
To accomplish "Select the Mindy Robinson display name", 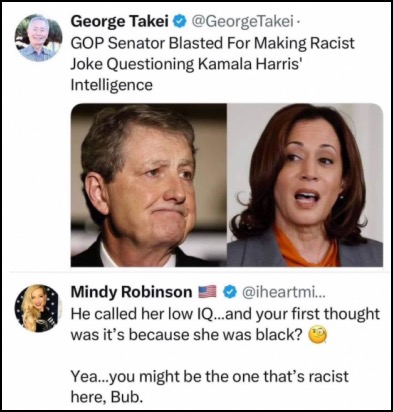I will pyautogui.click(x=132, y=292).
